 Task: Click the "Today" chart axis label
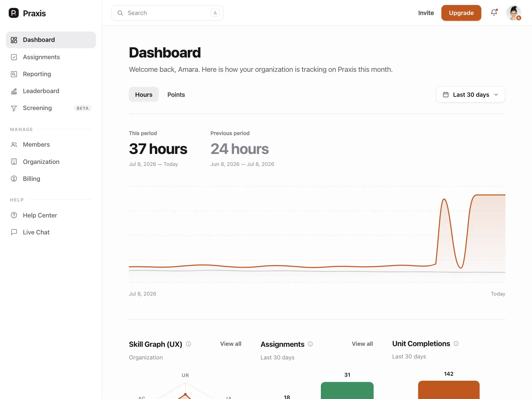coord(498,294)
